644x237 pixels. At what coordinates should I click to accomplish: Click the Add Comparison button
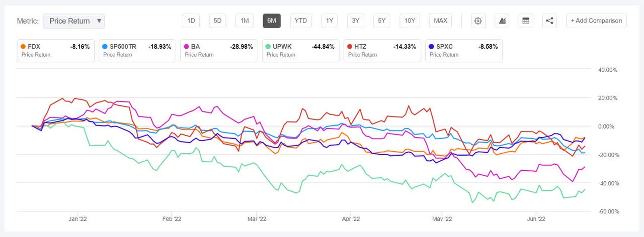(x=596, y=21)
